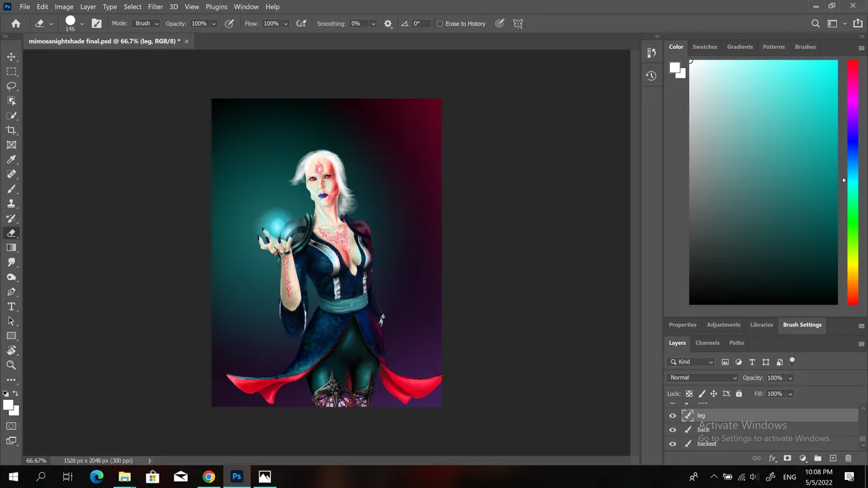868x488 pixels.
Task: Select the Frame tool
Action: [x=12, y=144]
